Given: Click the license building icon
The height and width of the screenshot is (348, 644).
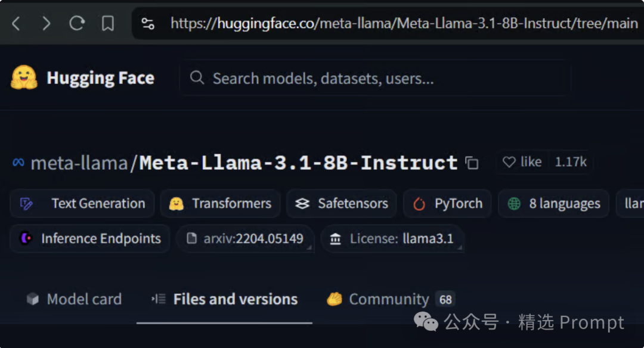Looking at the screenshot, I should (x=336, y=238).
